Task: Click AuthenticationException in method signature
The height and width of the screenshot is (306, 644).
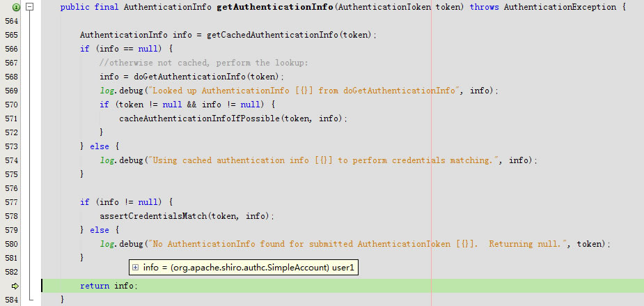Action: tap(560, 7)
